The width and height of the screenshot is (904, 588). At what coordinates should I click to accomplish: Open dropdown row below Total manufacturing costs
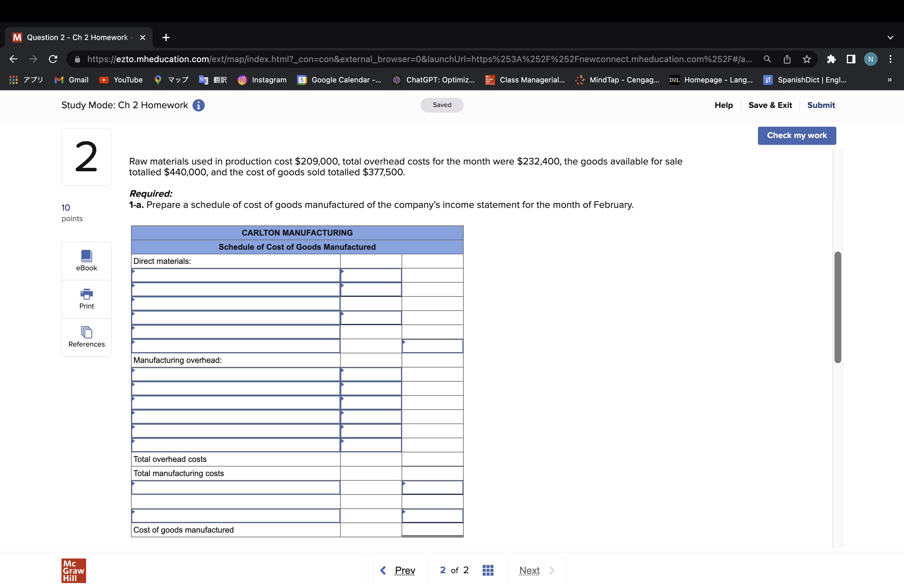click(x=236, y=488)
